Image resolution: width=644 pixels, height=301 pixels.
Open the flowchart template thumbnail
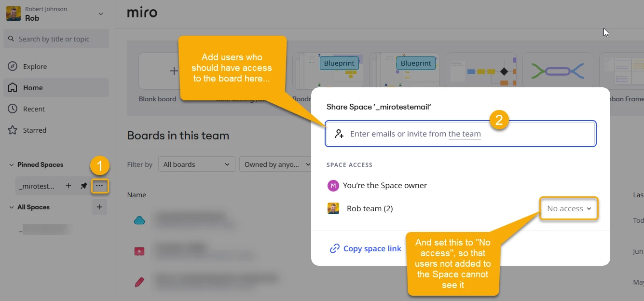point(481,70)
